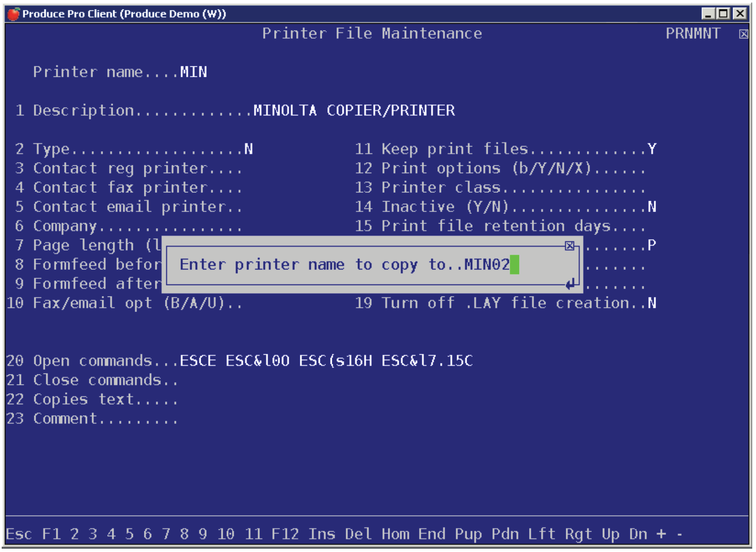The width and height of the screenshot is (756, 552).
Task: Click the Up key in bottom bar
Action: 610,534
